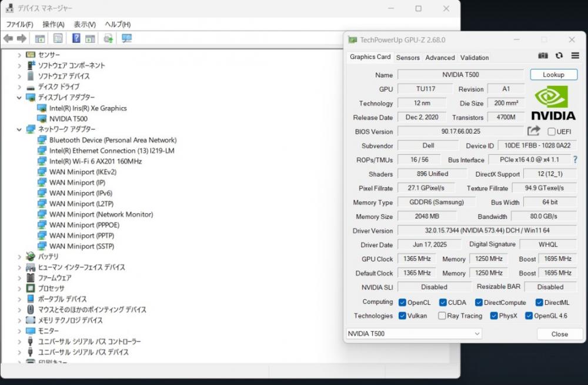Click the help icon in Device Manager toolbar
Screen dimensions: 588x385
pos(76,38)
